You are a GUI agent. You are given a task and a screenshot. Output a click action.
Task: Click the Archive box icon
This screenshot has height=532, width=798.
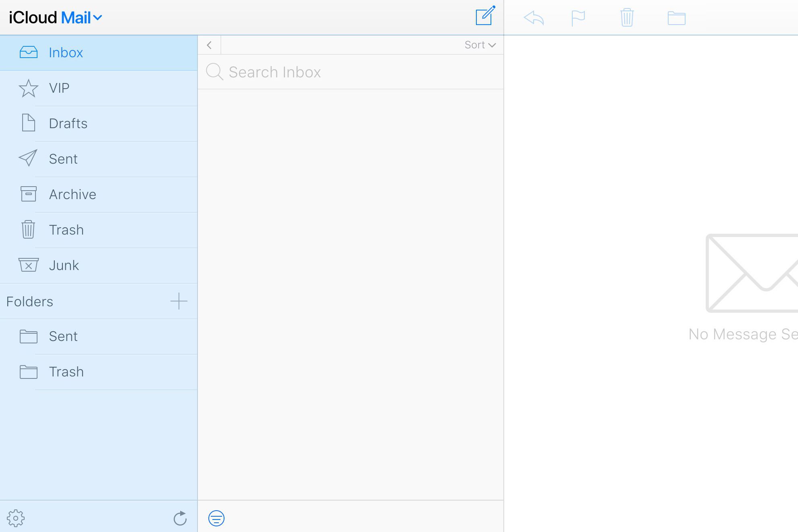tap(29, 194)
